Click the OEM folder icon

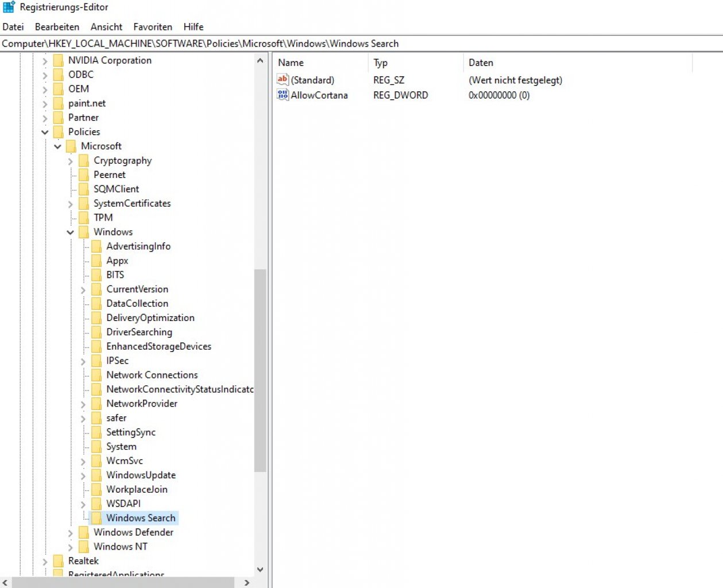[58, 89]
